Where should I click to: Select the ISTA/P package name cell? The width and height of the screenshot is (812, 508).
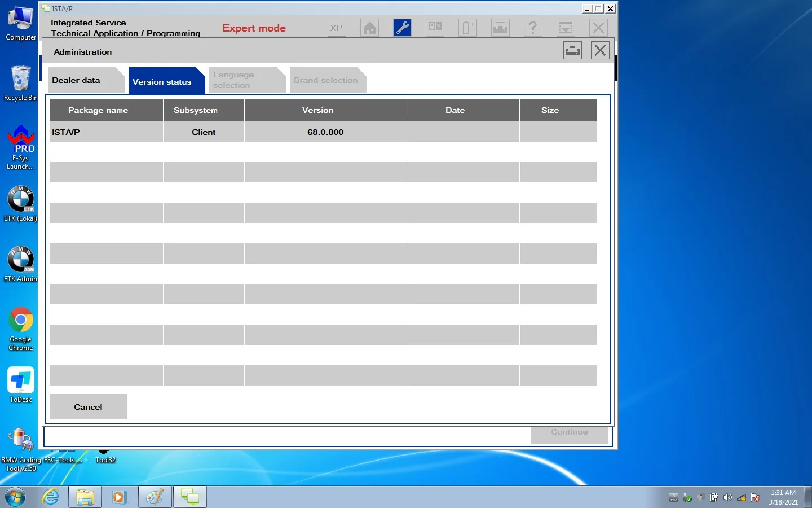(106, 132)
